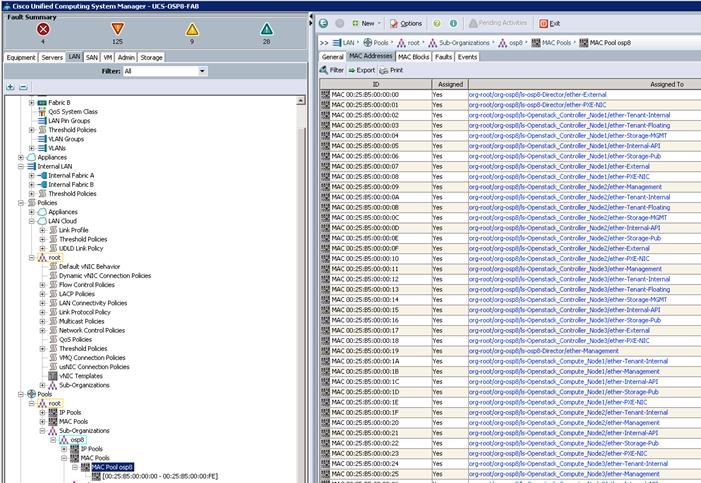Open the MAC Blocks tab

tap(414, 57)
